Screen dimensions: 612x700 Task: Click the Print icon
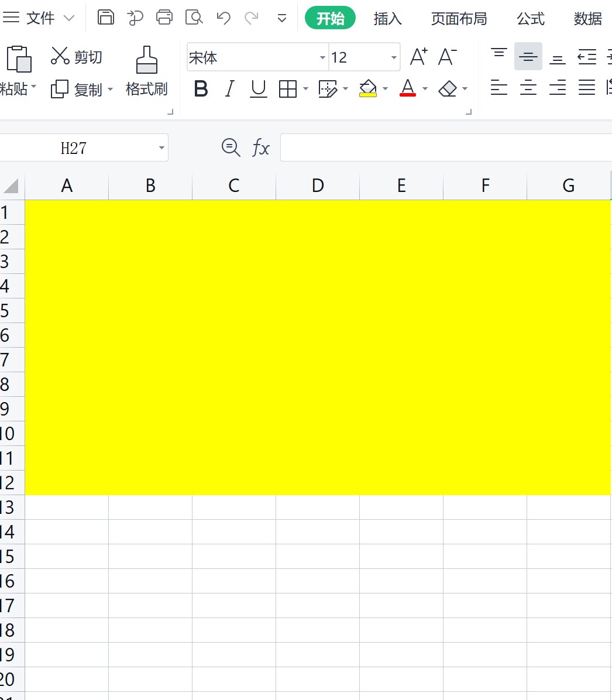[x=164, y=18]
